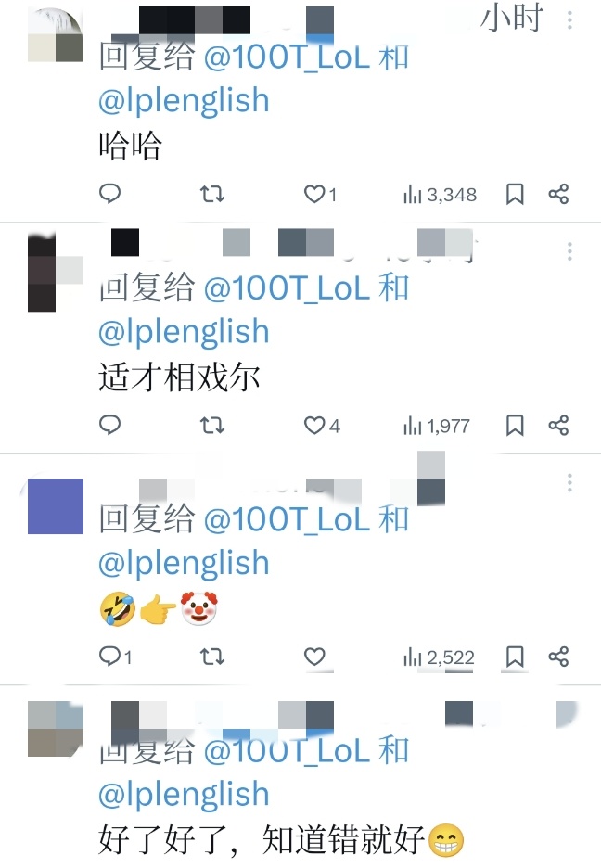Retweet the 适才相戏尔 reply

click(x=211, y=425)
